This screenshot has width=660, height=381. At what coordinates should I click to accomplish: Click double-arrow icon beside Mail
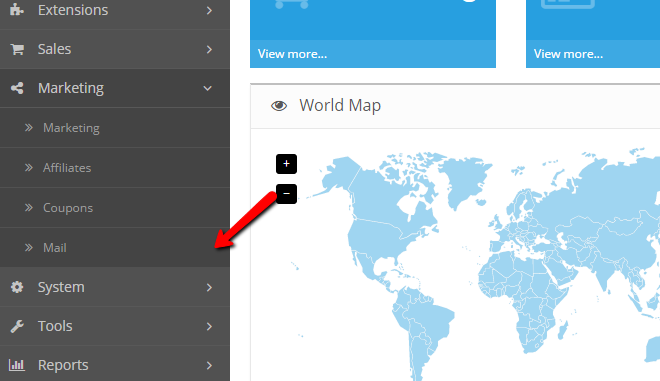[x=29, y=248]
